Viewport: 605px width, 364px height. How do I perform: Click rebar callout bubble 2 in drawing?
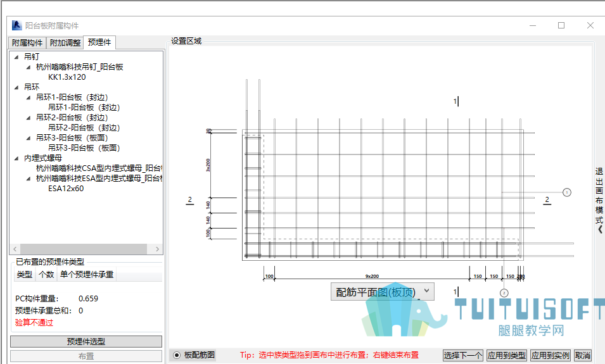(x=504, y=294)
